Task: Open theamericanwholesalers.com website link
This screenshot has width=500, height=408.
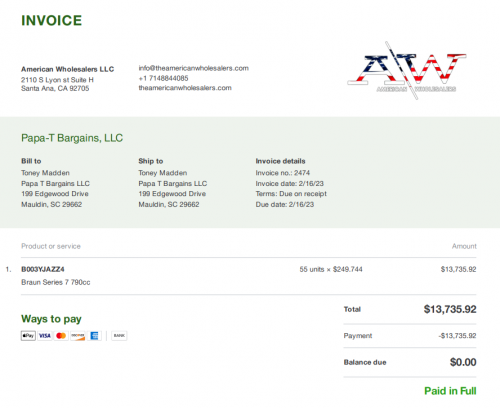Action: 185,88
